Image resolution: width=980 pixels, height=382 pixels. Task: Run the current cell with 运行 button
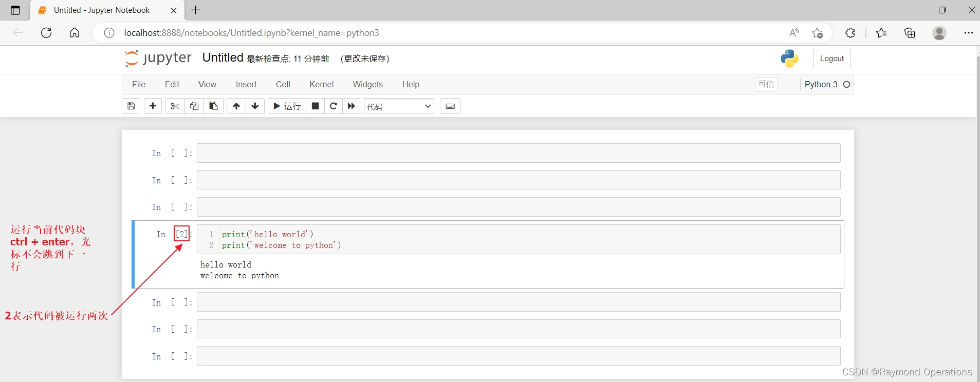287,106
